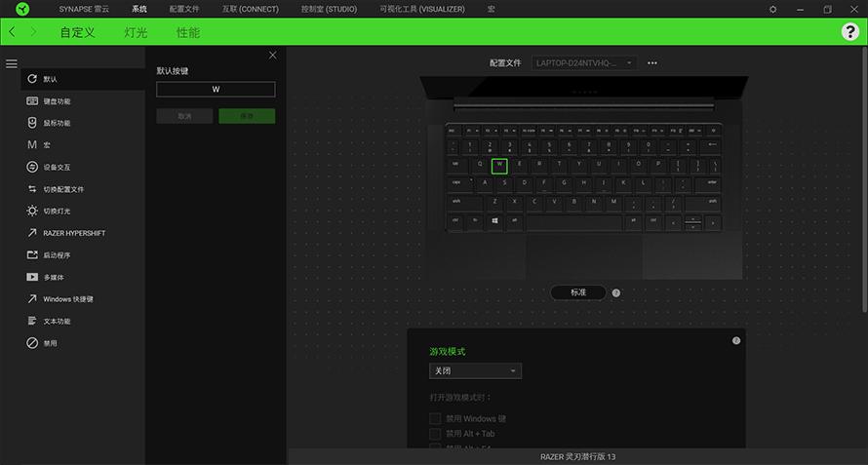
Task: Enable 禁用 Windows 键 checkbox
Action: click(435, 418)
